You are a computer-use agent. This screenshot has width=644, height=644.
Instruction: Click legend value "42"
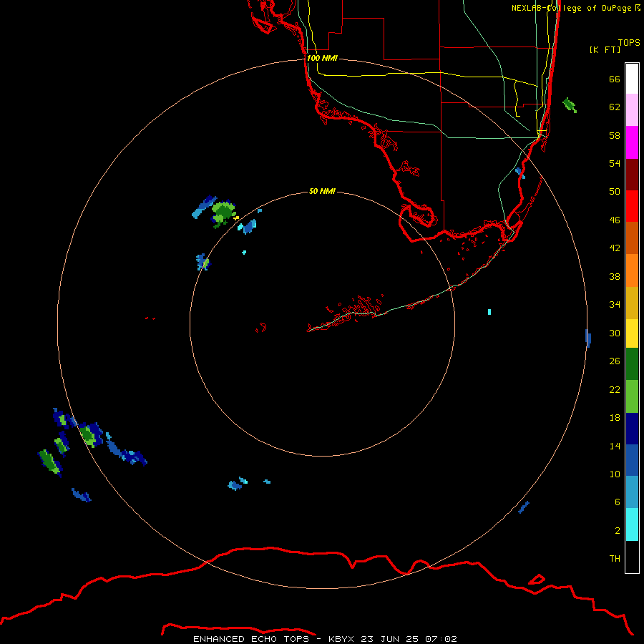point(615,248)
